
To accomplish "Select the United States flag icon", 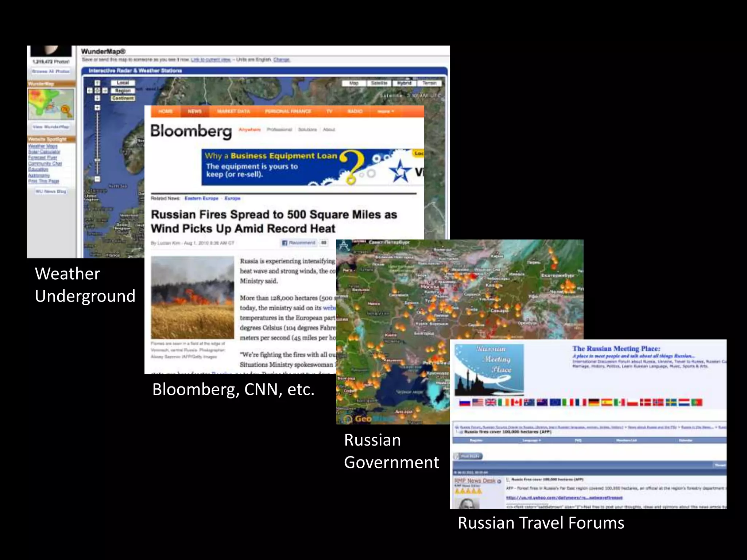I will [x=477, y=402].
